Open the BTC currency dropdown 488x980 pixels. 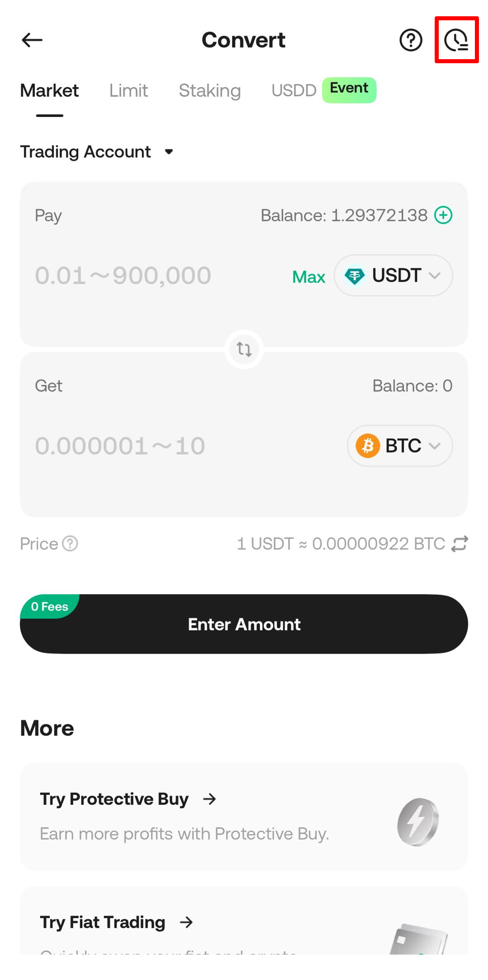(399, 446)
